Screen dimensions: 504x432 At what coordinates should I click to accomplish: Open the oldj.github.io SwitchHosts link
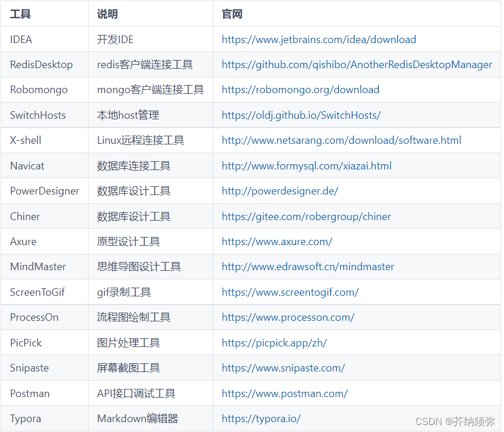point(301,115)
